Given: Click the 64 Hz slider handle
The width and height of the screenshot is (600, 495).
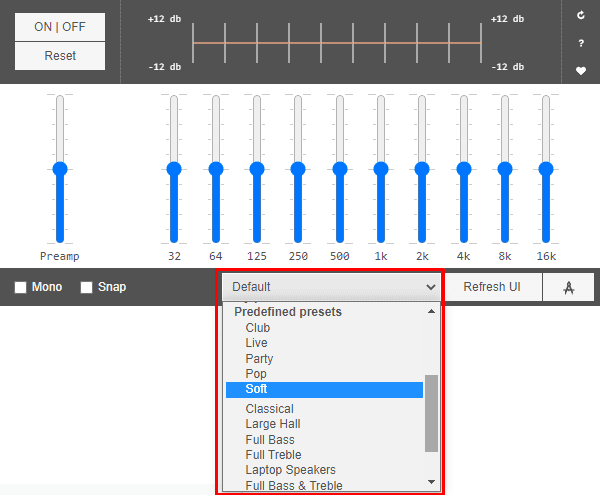Looking at the screenshot, I should [x=216, y=169].
